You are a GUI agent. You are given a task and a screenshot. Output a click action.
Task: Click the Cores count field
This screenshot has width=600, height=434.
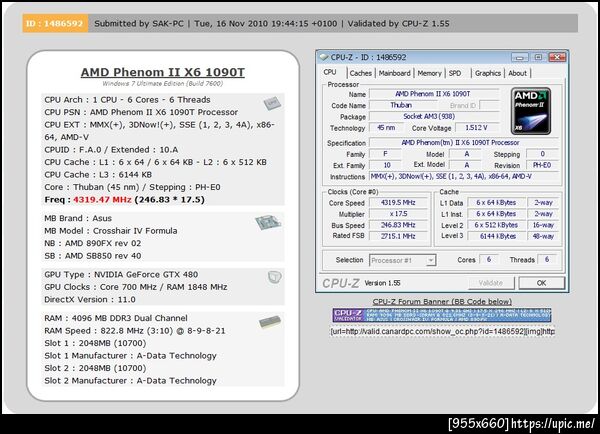tap(489, 259)
